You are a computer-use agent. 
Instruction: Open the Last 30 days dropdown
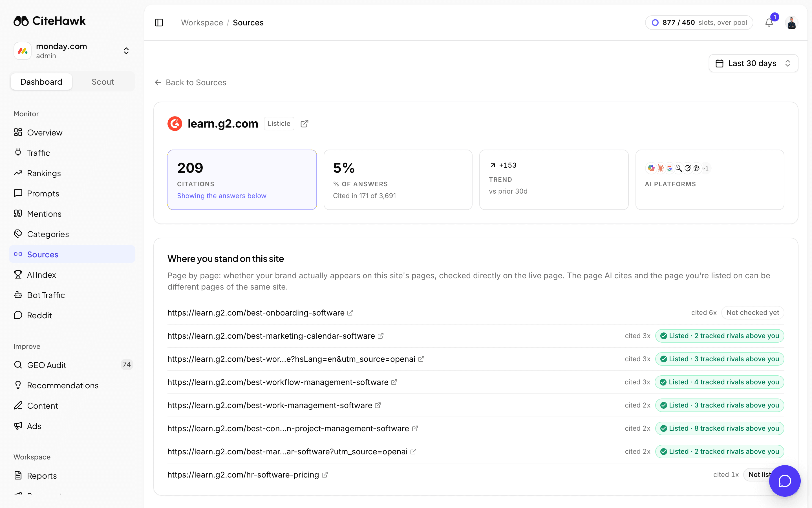click(x=753, y=63)
